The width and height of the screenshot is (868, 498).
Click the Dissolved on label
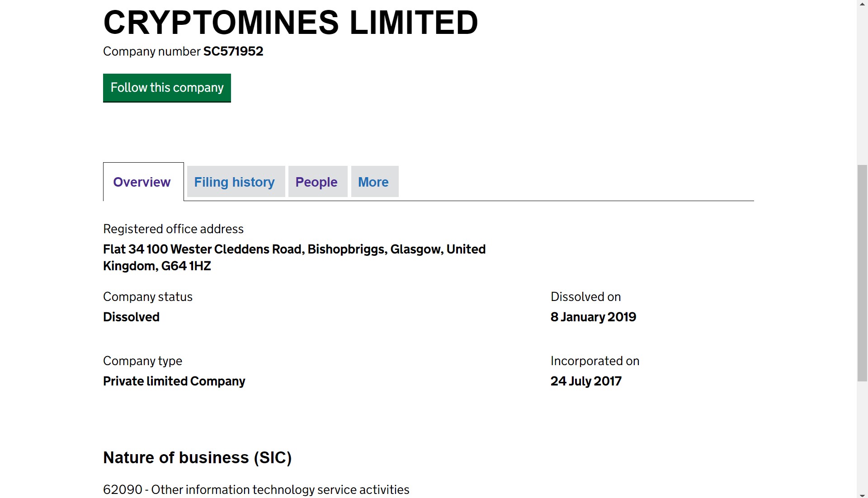(585, 296)
